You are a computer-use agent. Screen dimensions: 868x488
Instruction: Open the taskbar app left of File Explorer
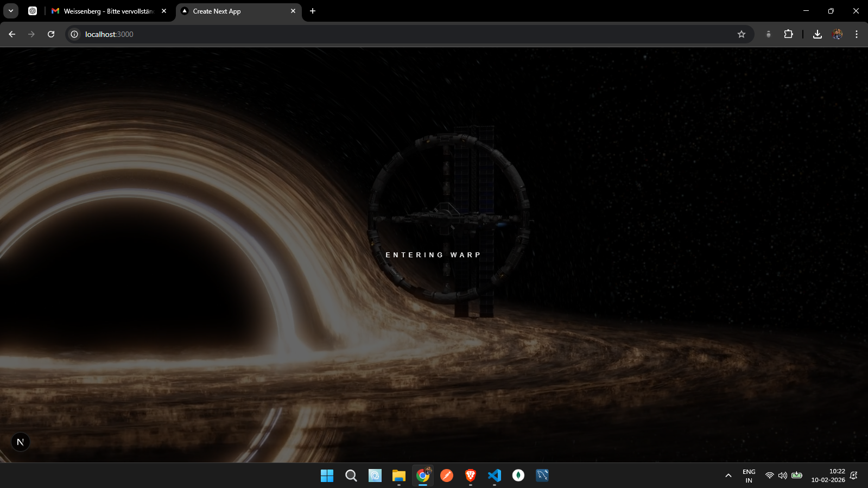click(x=375, y=476)
